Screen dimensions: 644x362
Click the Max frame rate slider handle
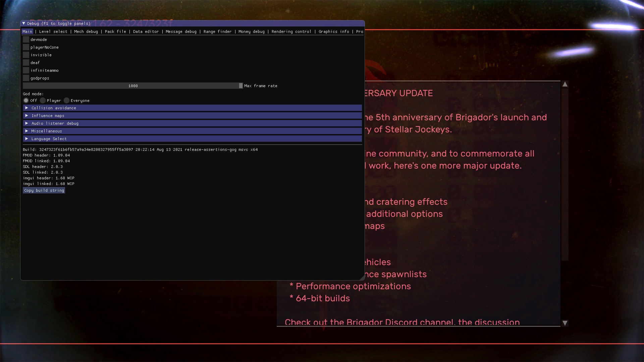[241, 86]
